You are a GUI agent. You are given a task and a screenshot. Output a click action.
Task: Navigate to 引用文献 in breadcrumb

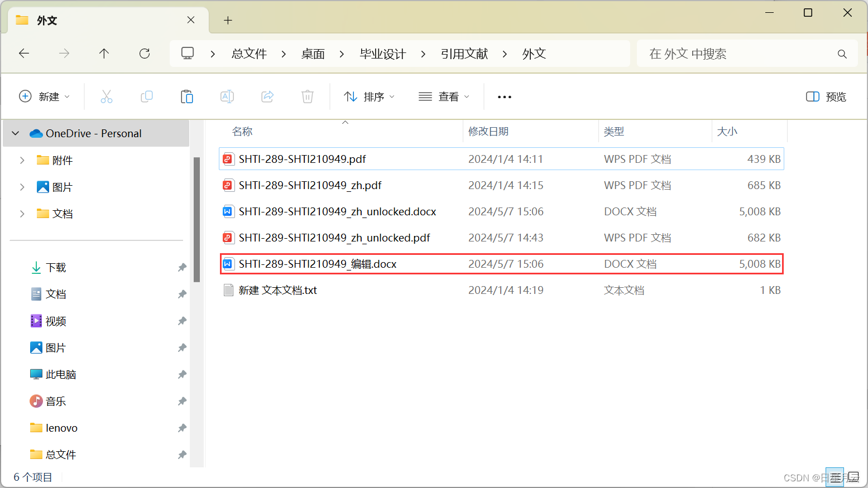tap(464, 54)
